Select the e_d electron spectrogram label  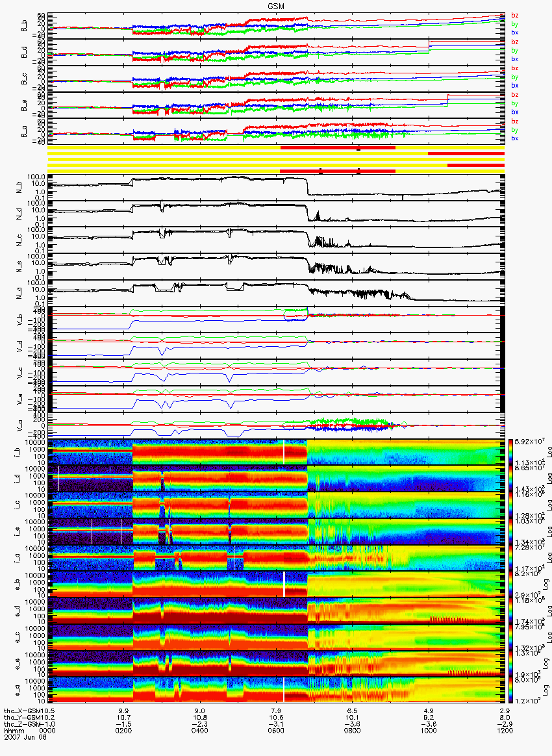click(x=18, y=611)
